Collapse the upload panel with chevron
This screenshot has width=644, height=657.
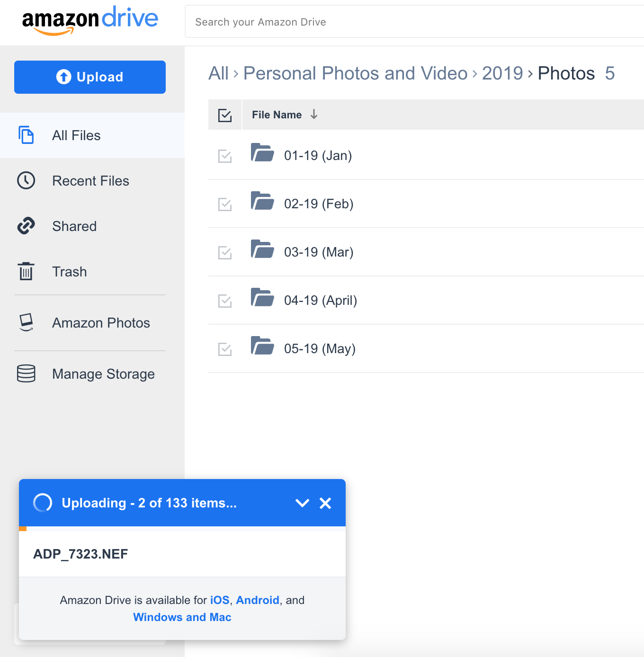(302, 503)
